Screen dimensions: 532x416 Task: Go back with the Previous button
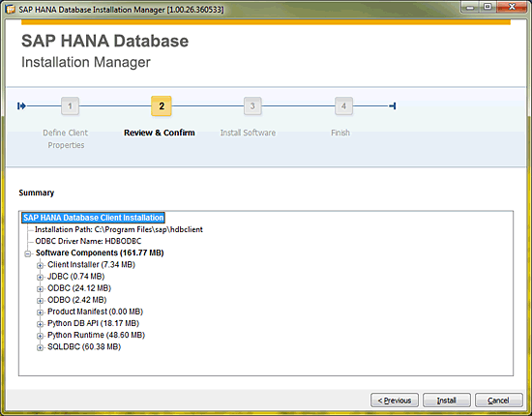(395, 401)
